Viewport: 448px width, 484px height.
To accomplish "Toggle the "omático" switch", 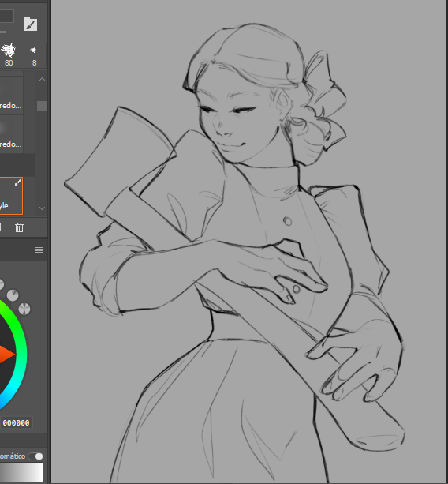I will click(x=35, y=456).
